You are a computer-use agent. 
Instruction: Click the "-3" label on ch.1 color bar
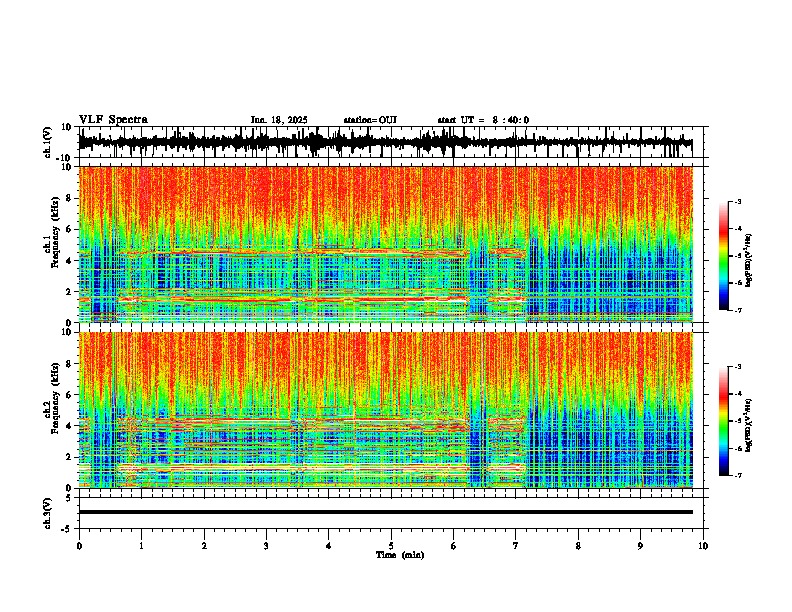coord(738,202)
